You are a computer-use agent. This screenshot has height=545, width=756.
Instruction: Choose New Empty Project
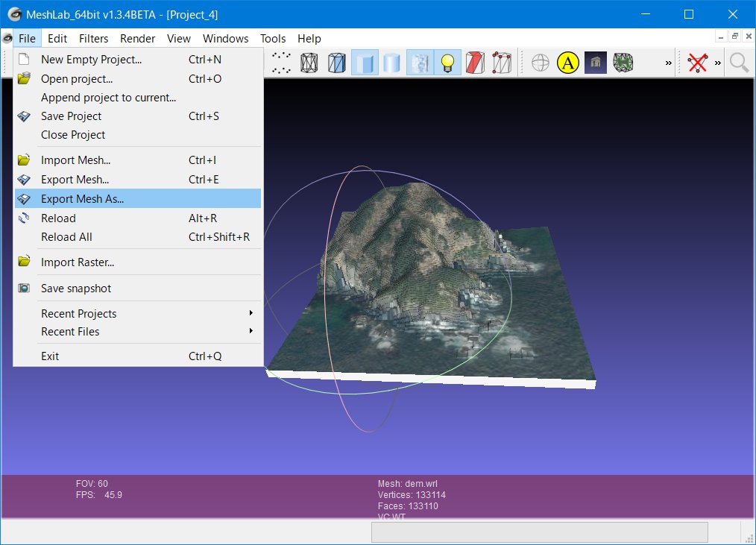point(138,60)
